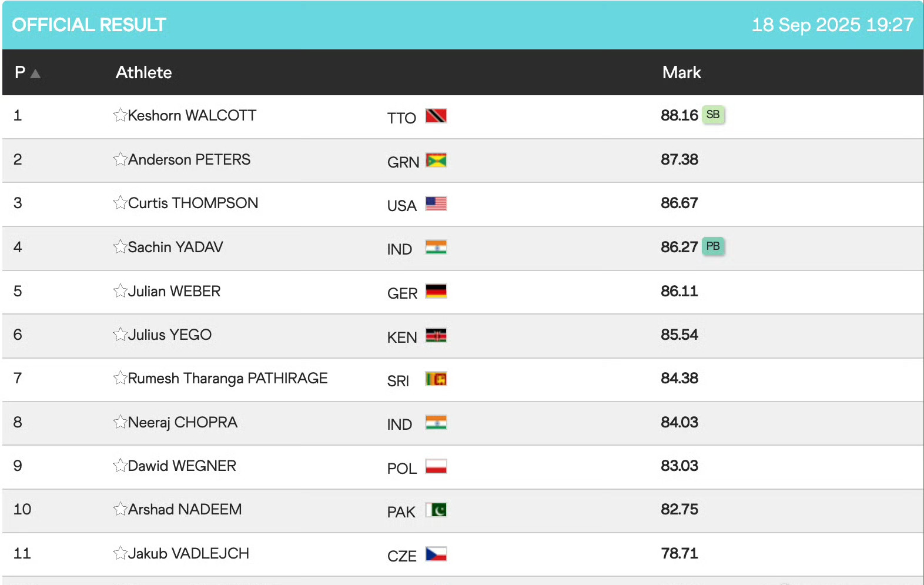Sort results by position column arrow

pyautogui.click(x=35, y=73)
